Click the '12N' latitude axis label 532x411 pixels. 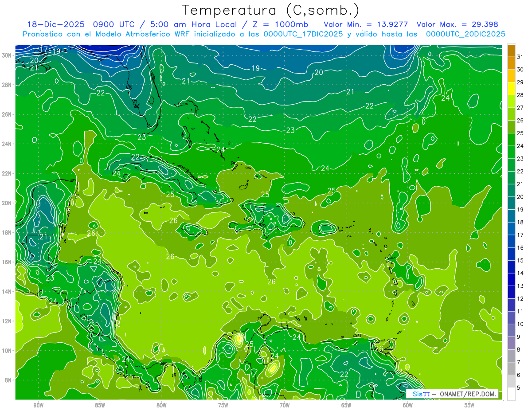click(7, 321)
